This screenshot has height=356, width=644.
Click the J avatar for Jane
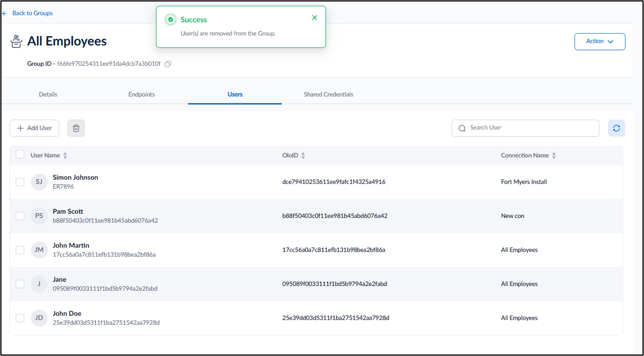[39, 284]
